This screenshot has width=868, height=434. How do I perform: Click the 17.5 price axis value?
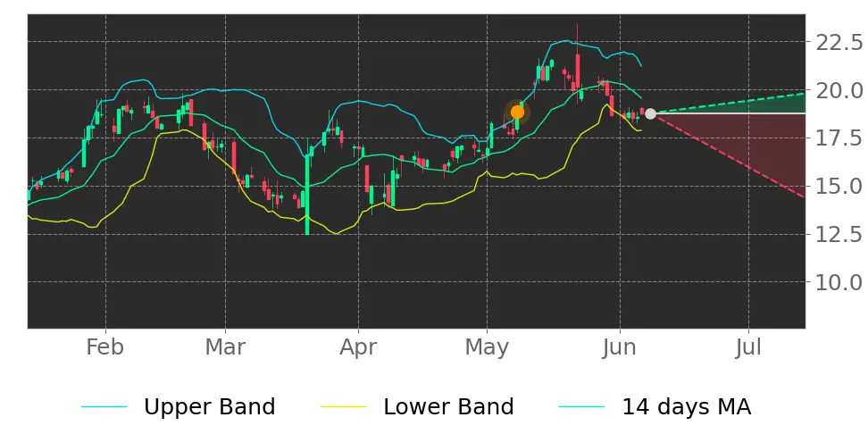839,138
